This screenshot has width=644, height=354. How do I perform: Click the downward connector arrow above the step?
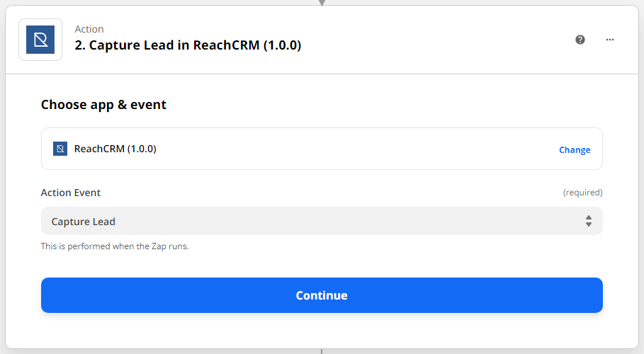point(322,3)
